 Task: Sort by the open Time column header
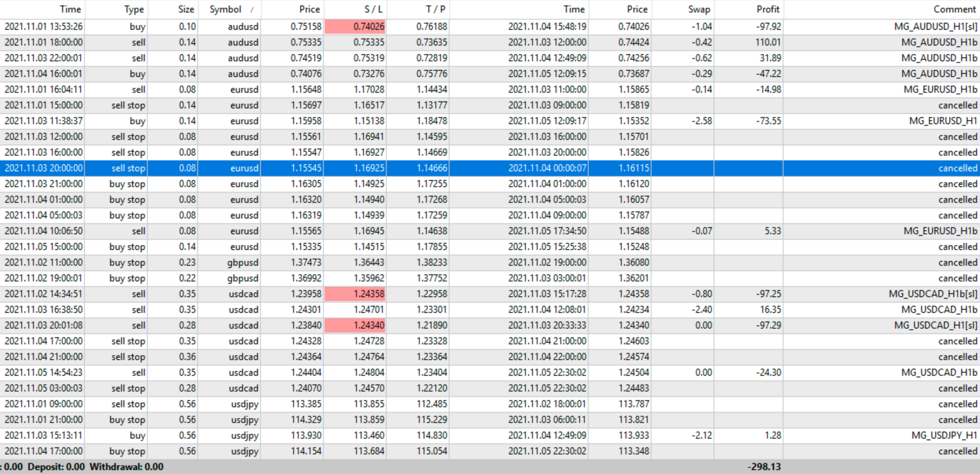[70, 9]
